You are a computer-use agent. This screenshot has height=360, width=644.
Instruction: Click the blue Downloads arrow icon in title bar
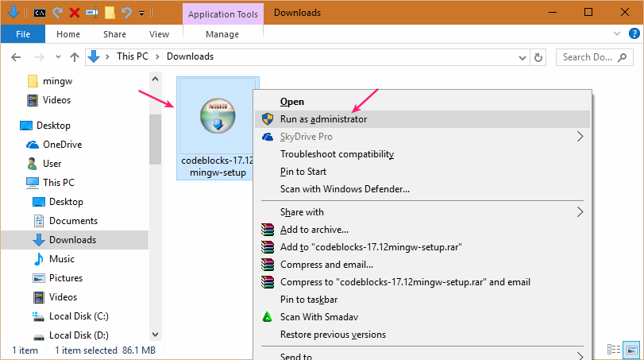coord(13,12)
